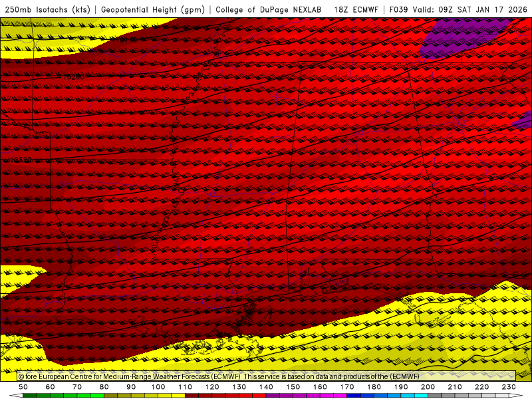
Task: Click the darkest green swatch on the color bar
Action: click(30, 396)
